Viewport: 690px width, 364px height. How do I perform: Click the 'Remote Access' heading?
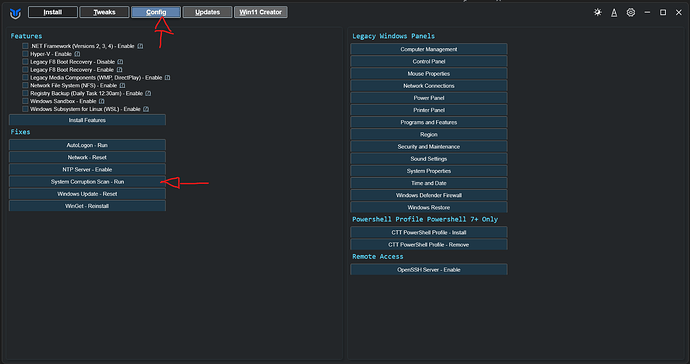[378, 257]
